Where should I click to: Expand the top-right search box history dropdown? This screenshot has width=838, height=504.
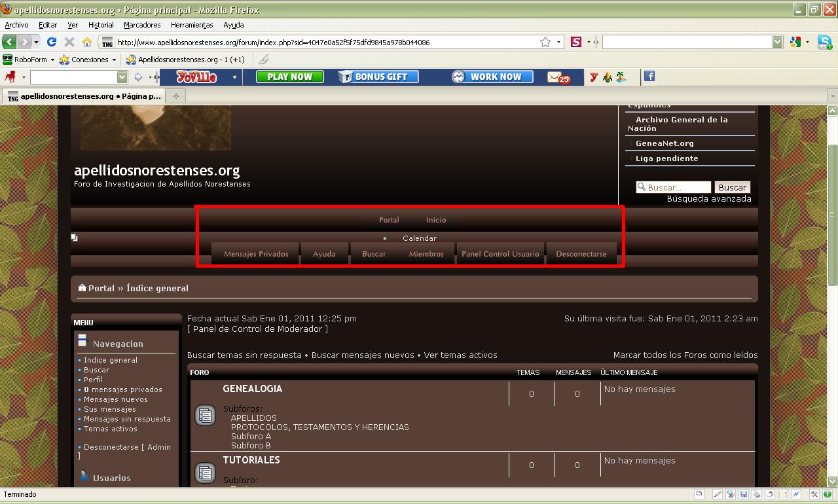click(x=777, y=42)
